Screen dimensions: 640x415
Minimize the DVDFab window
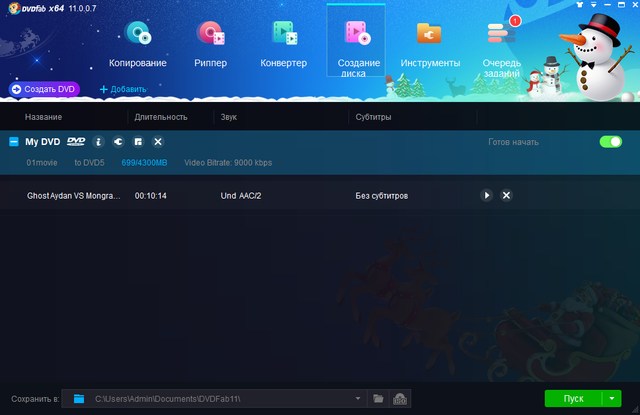(607, 4)
